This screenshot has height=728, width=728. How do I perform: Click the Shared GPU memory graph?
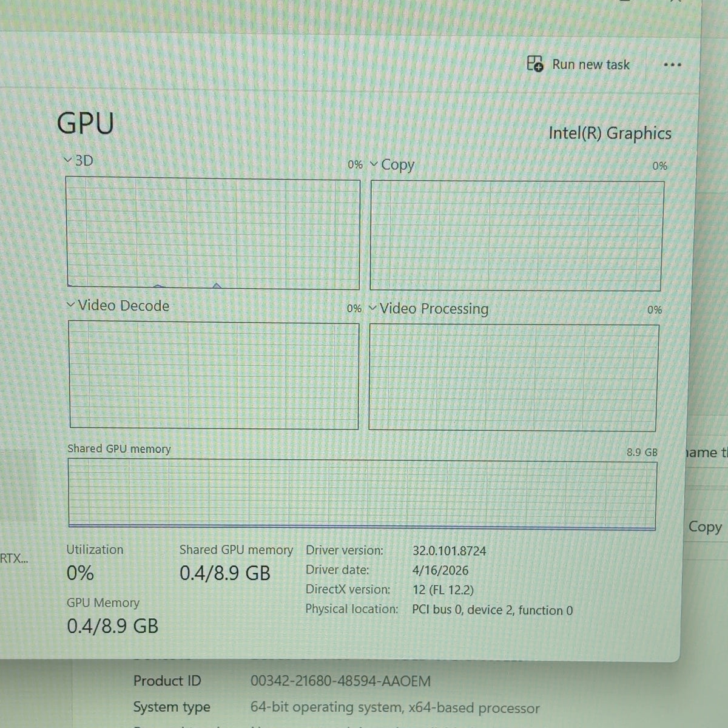coord(362,494)
